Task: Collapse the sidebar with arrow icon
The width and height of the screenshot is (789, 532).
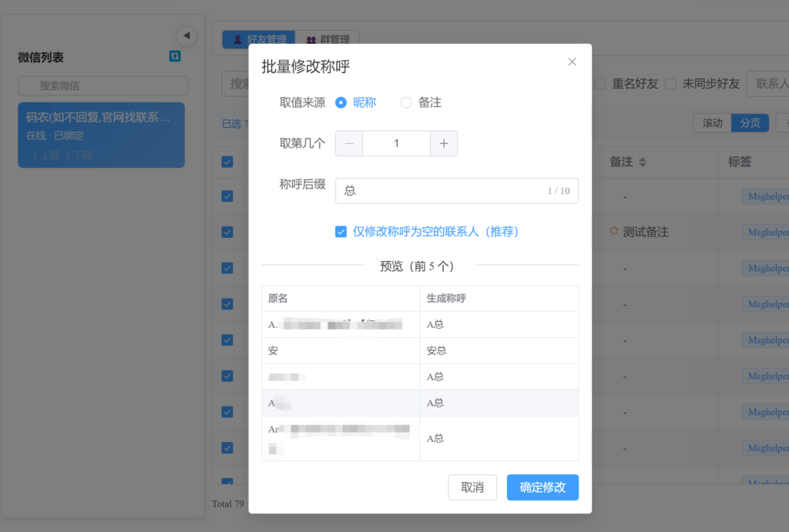Action: [x=186, y=35]
